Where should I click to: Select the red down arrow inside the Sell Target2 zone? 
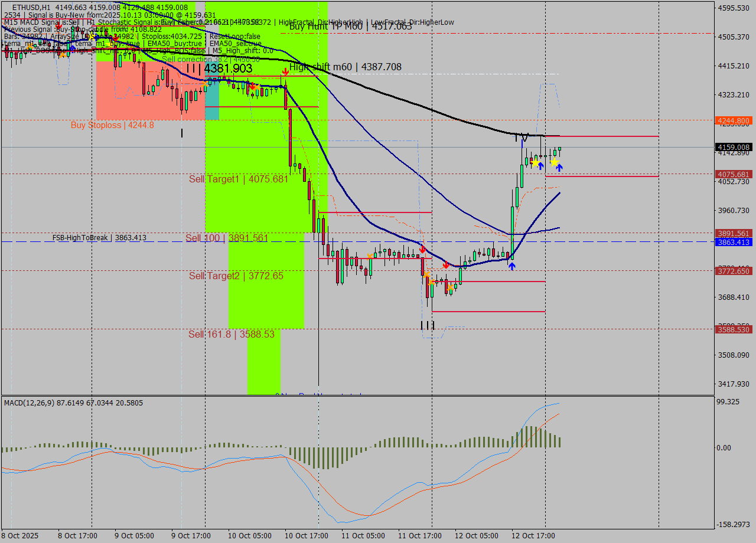coord(446,265)
